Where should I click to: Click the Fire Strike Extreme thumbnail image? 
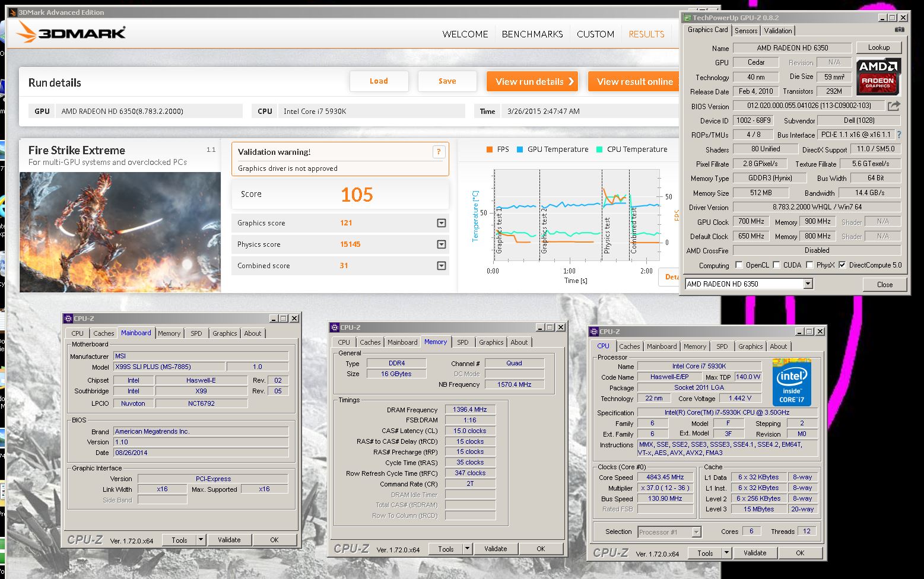tap(120, 232)
